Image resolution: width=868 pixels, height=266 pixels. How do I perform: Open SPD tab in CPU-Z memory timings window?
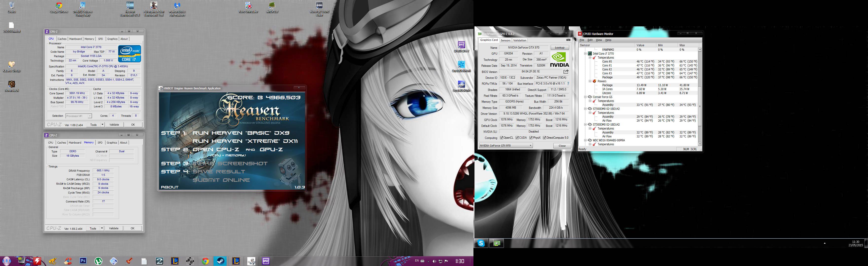click(100, 143)
